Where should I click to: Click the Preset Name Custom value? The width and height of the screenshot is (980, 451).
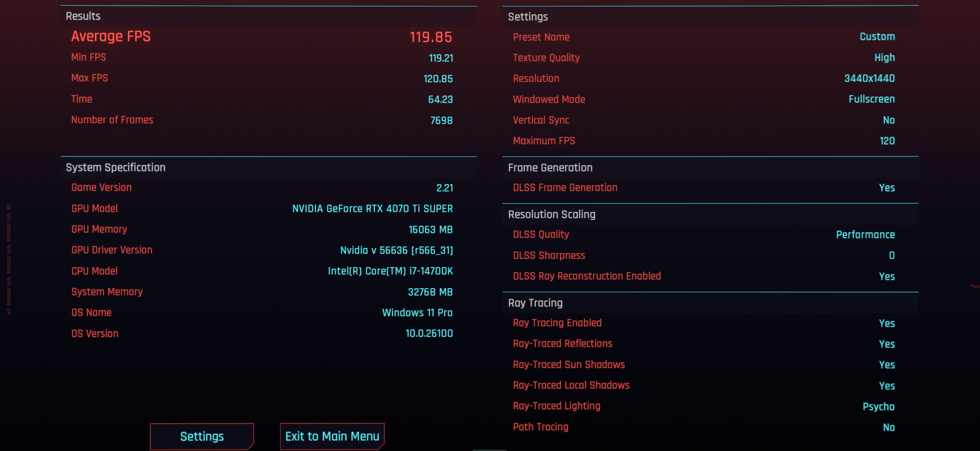click(877, 37)
